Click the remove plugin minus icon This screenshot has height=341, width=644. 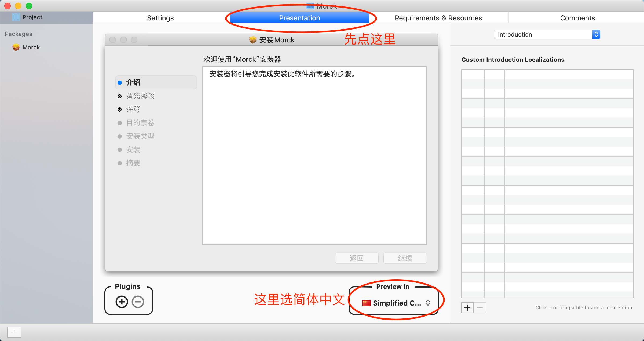point(138,302)
